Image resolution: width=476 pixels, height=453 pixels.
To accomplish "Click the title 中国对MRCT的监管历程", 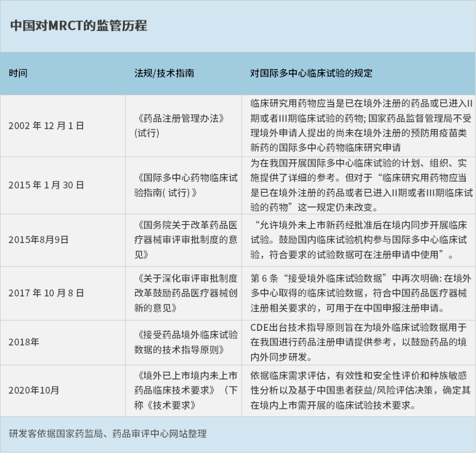I will click(78, 26).
